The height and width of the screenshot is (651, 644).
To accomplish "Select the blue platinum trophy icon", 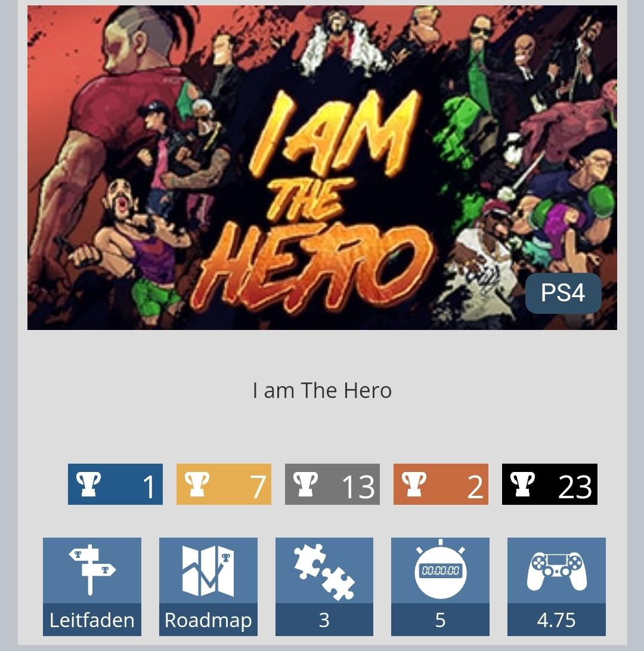I will (x=88, y=484).
